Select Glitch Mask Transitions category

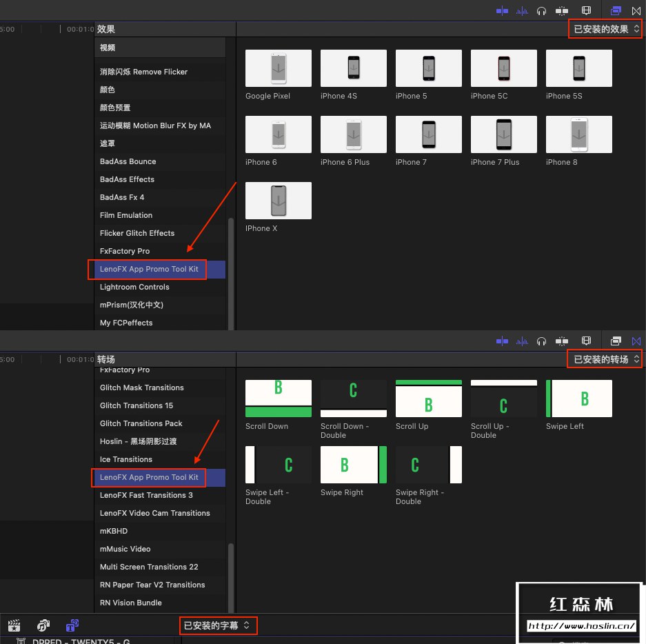[x=160, y=388]
